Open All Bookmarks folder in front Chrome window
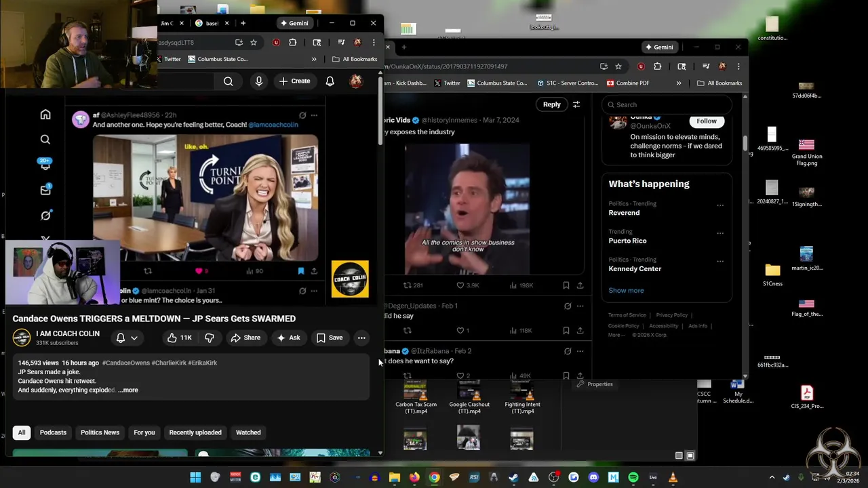Screen dimensions: 868x488 pos(355,59)
